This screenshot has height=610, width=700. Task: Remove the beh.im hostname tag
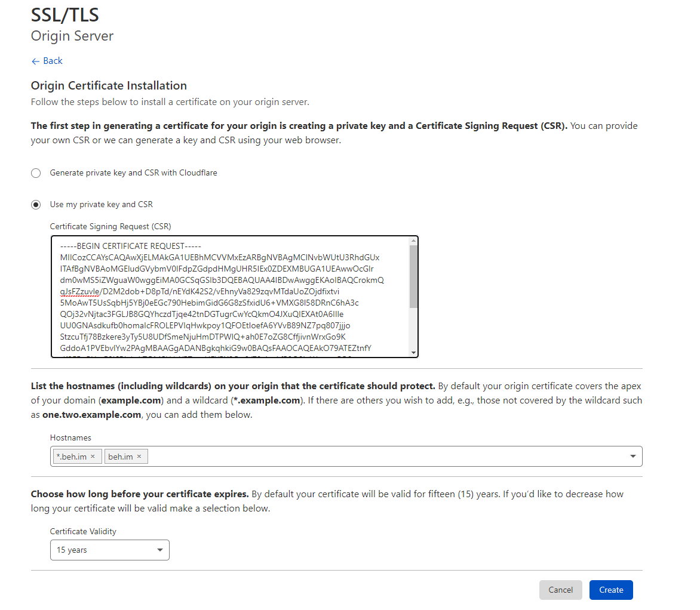point(139,457)
